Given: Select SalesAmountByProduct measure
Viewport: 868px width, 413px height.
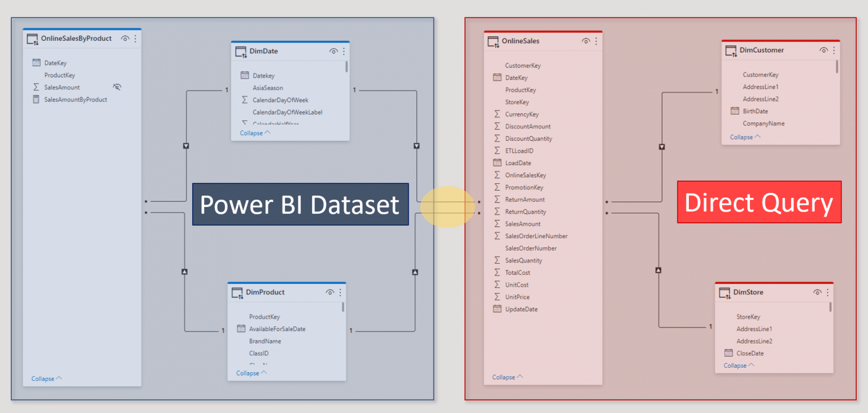Looking at the screenshot, I should 76,100.
